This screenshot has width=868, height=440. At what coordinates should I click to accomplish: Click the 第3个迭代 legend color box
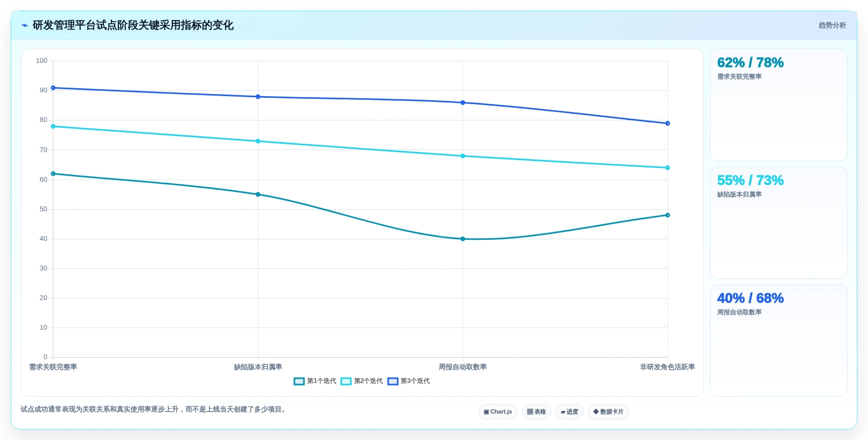pyautogui.click(x=393, y=381)
